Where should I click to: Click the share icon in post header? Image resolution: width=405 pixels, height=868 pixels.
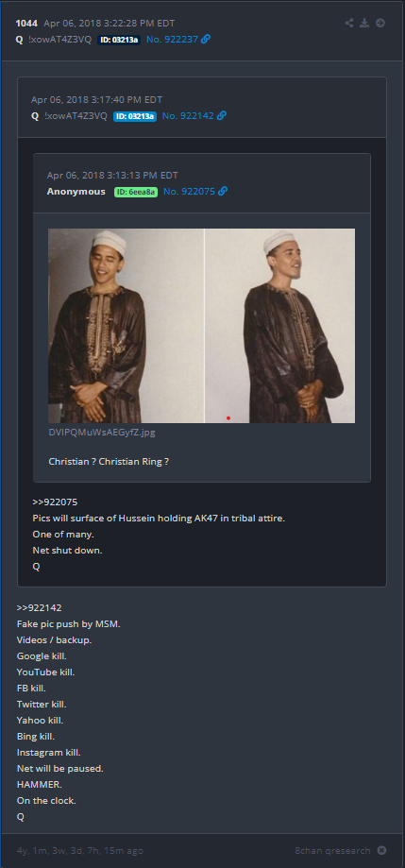click(349, 23)
